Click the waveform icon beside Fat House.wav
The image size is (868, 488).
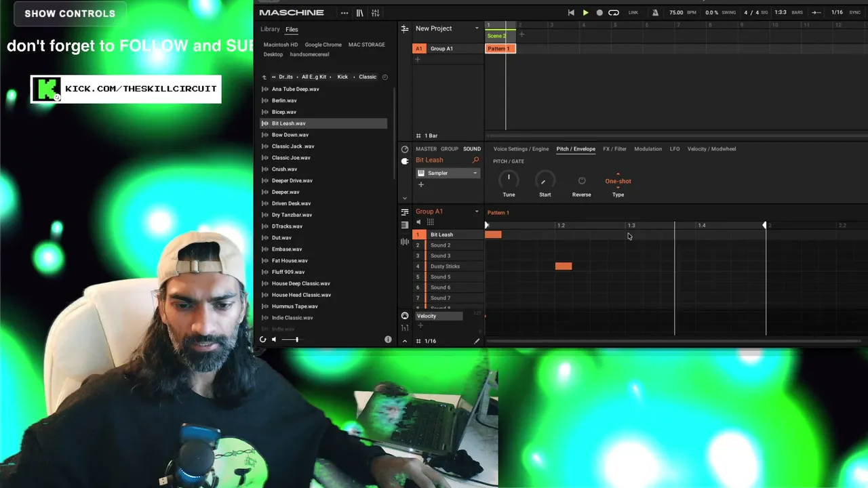pos(264,261)
